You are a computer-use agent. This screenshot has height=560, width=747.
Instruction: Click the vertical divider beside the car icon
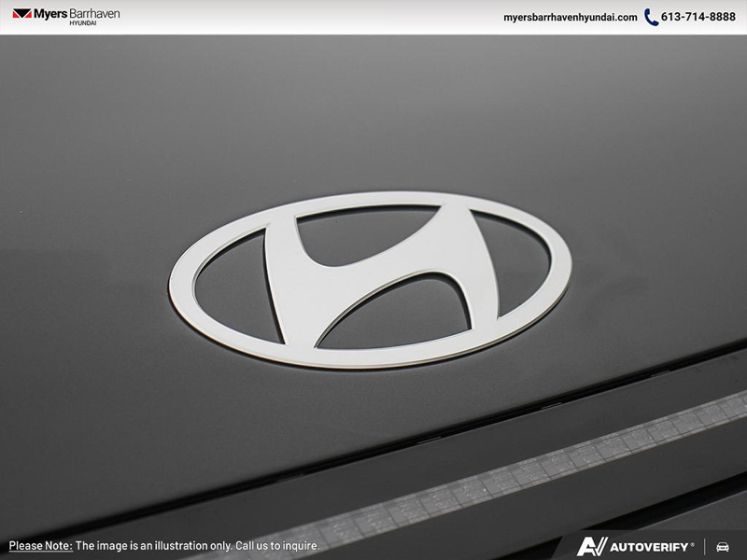pyautogui.click(x=705, y=546)
